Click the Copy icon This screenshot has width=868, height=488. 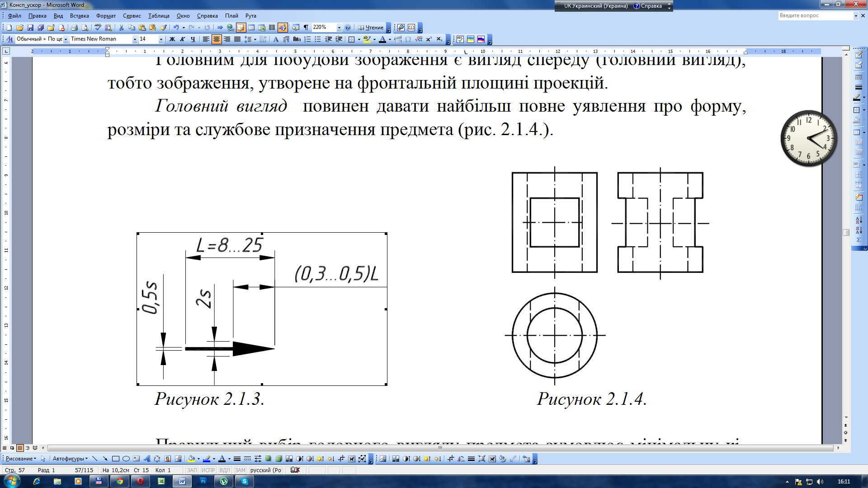[x=132, y=28]
